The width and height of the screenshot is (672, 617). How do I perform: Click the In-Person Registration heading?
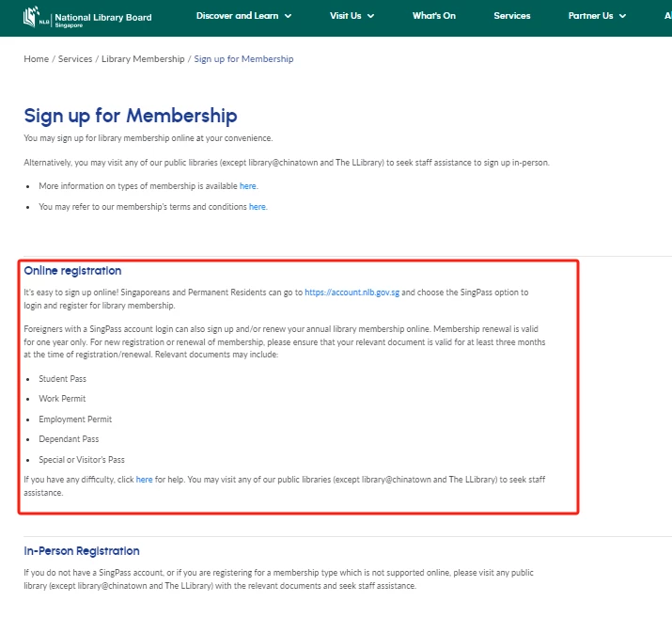(x=82, y=551)
